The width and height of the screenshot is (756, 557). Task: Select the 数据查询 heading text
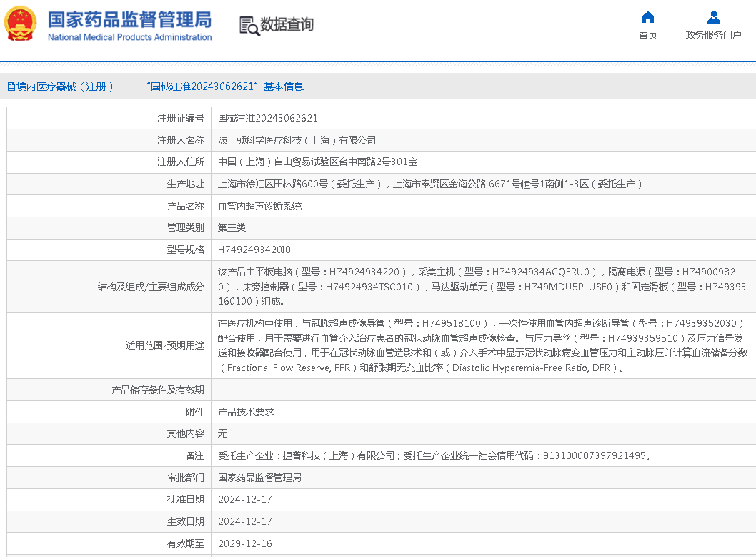tap(287, 25)
